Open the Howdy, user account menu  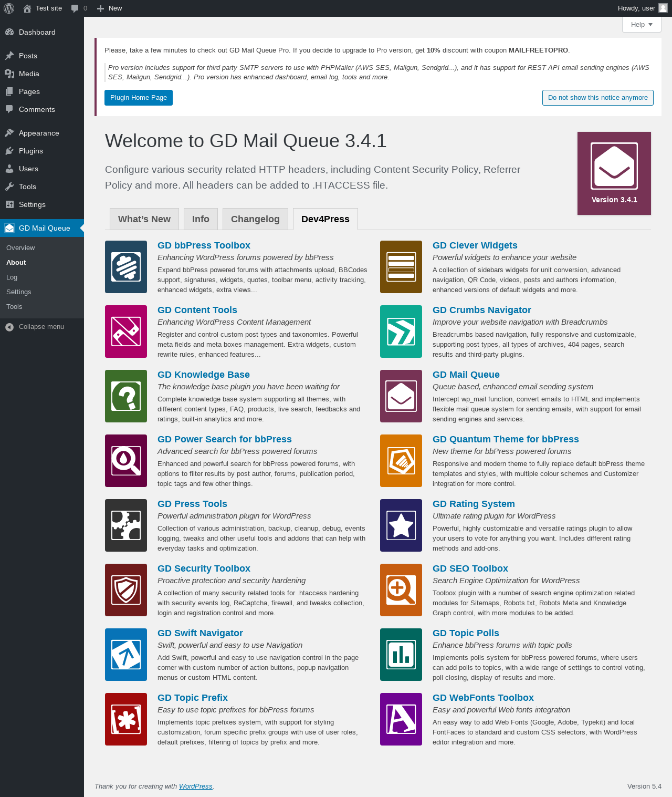(642, 8)
